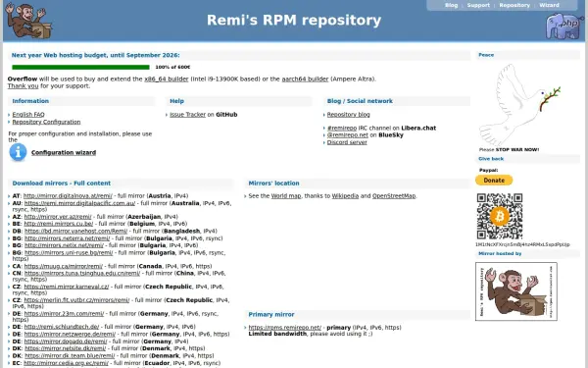Click the 'Please STOP WAR NOW!' caption
Image resolution: width=588 pixels, height=368 pixels.
click(x=509, y=149)
